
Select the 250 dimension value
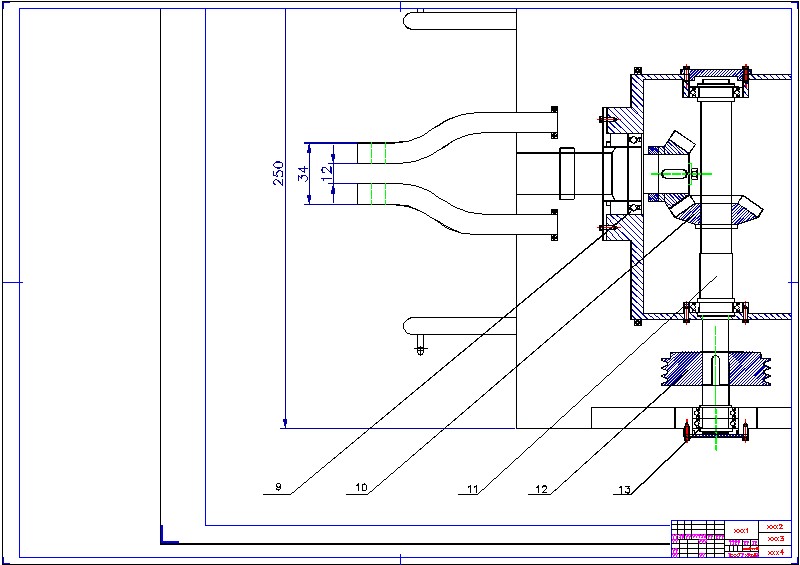pos(278,173)
